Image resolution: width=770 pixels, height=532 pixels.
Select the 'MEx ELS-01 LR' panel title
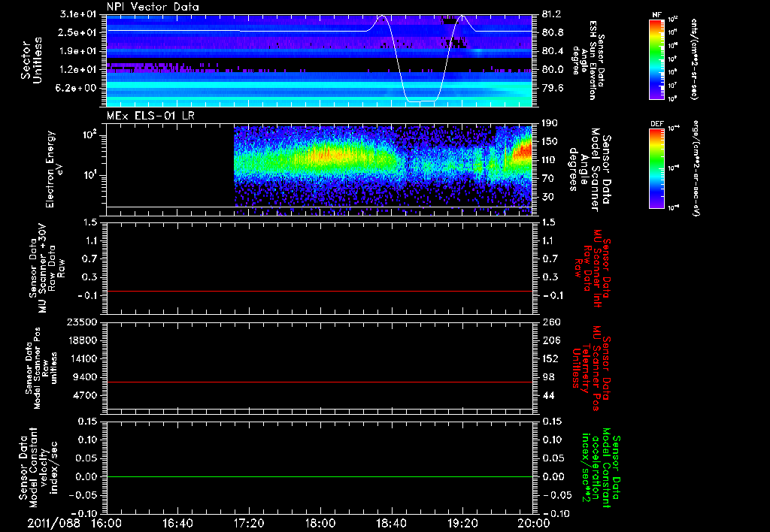click(150, 116)
